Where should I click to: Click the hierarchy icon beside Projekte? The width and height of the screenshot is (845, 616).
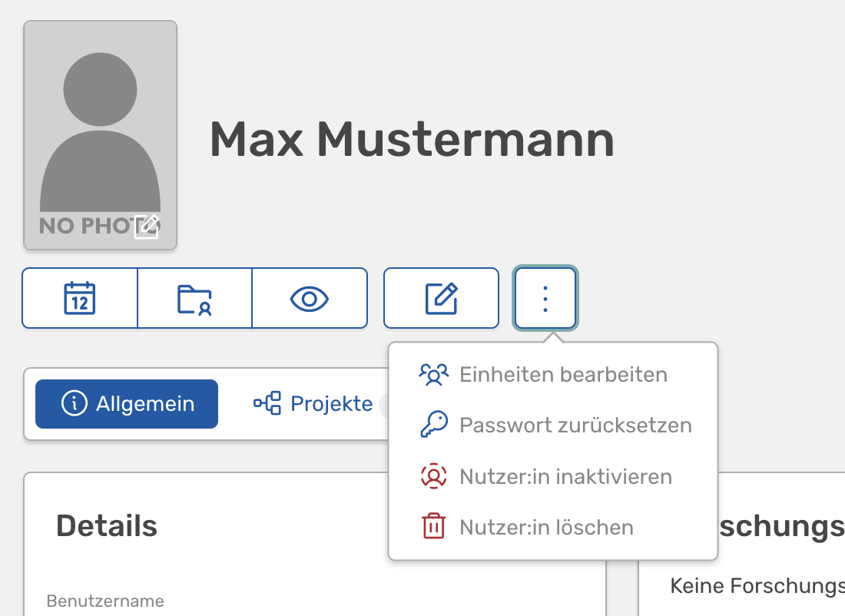coord(267,403)
